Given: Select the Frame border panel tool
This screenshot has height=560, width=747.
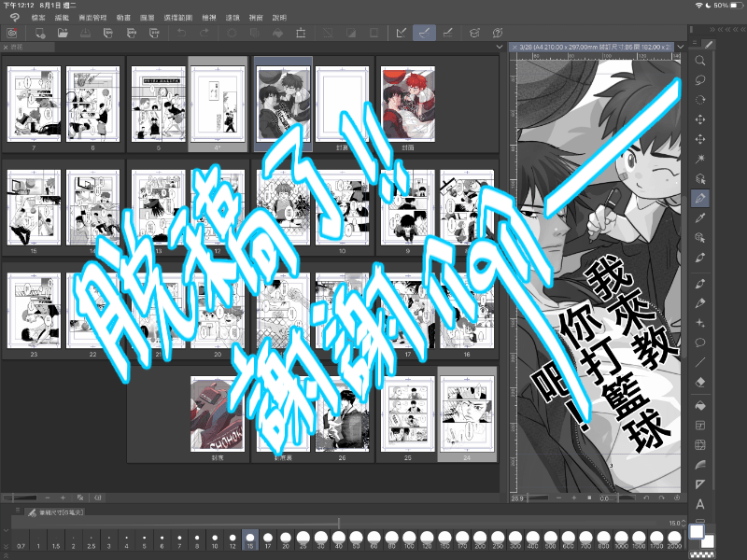Looking at the screenshot, I should click(x=699, y=426).
